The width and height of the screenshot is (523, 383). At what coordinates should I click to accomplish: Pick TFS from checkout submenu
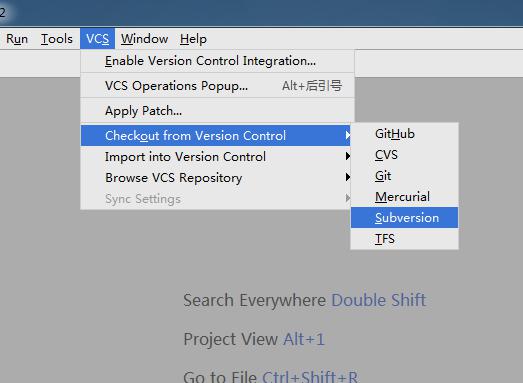click(x=404, y=239)
